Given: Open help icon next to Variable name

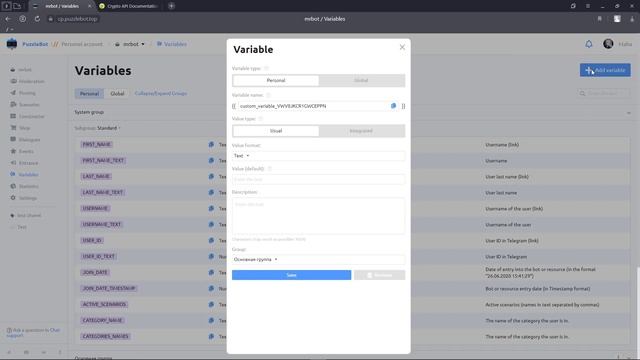Looking at the screenshot, I should [269, 95].
